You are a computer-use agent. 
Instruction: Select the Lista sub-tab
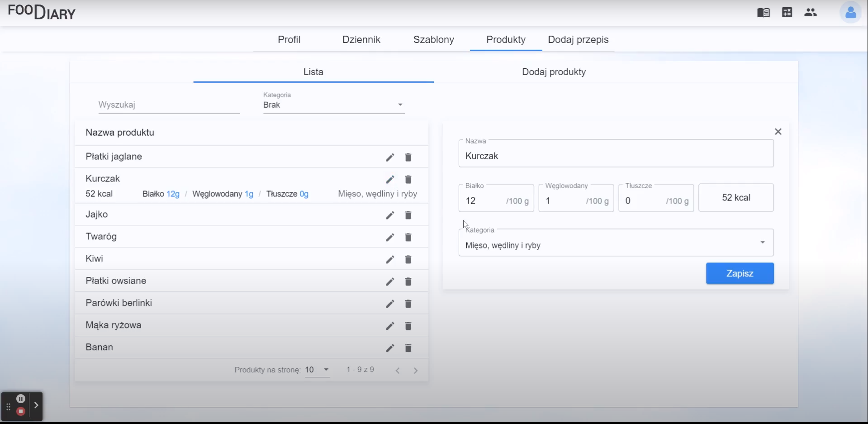click(x=313, y=72)
